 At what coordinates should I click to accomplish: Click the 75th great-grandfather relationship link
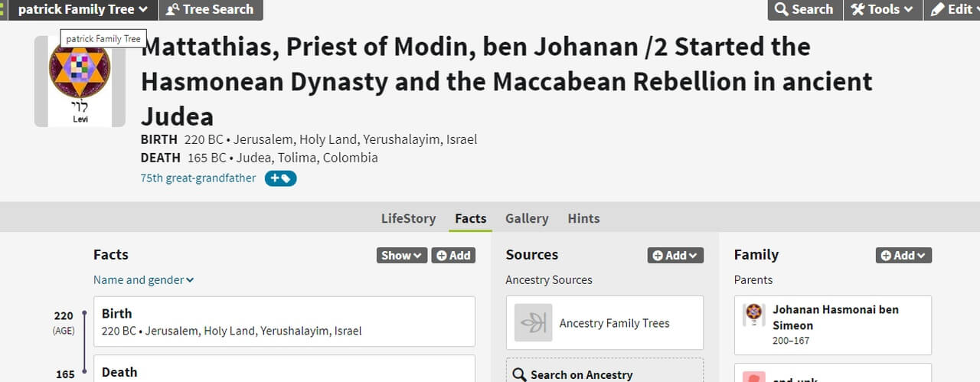coord(198,178)
